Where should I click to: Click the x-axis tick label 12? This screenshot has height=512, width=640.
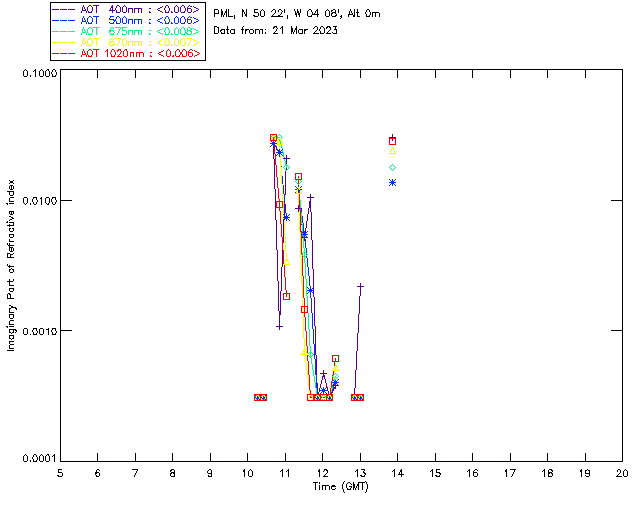coord(322,473)
